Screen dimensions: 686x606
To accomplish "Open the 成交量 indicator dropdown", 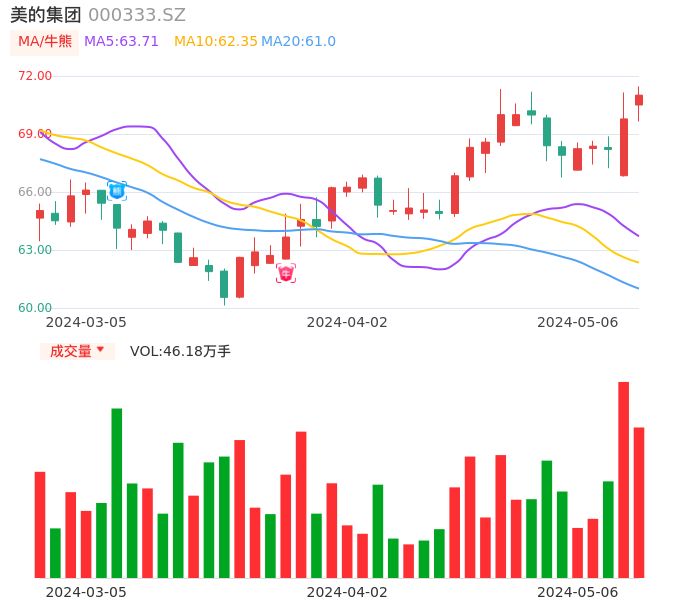I will (x=77, y=351).
